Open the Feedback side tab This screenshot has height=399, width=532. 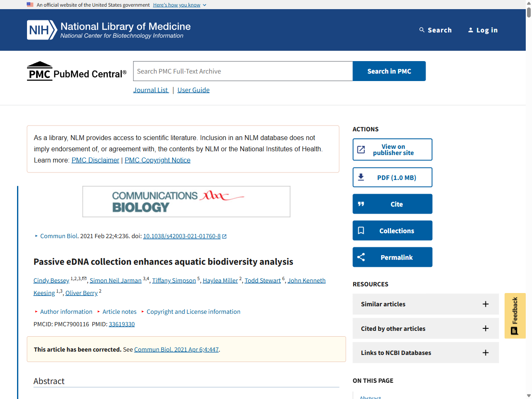coord(515,316)
